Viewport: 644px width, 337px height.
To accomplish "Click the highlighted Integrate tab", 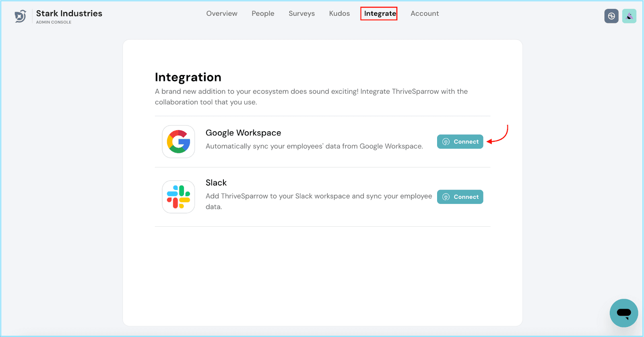I will (x=379, y=14).
